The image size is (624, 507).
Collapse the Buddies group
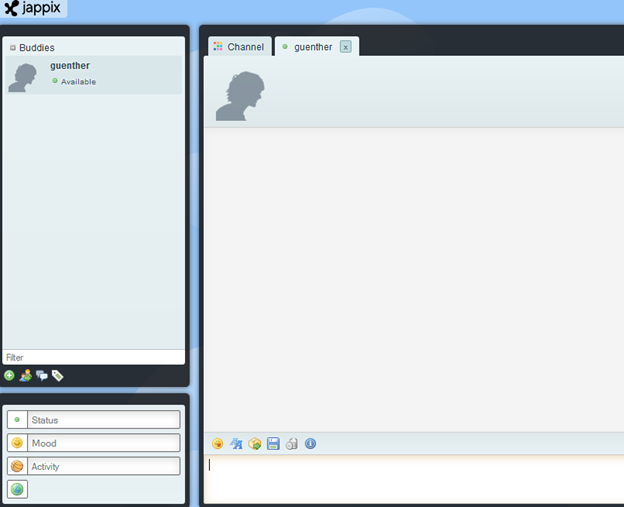13,48
